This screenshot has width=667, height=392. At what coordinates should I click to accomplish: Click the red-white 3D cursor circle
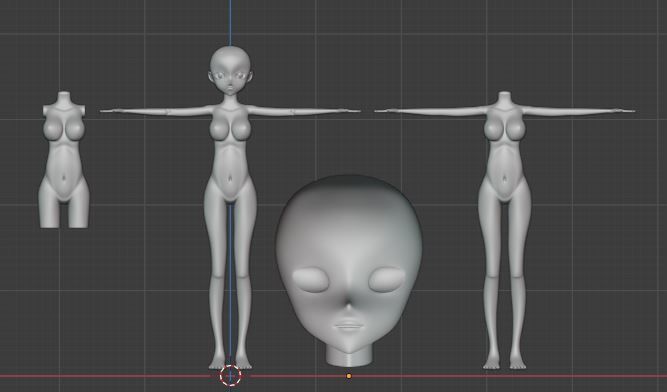[x=231, y=376]
